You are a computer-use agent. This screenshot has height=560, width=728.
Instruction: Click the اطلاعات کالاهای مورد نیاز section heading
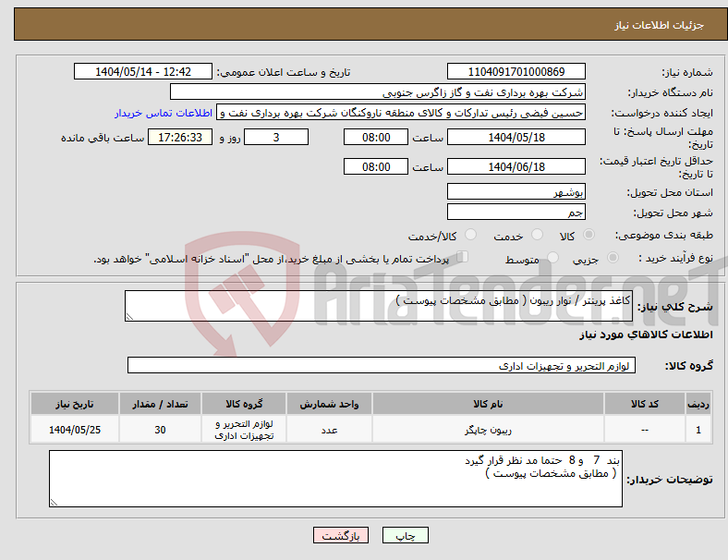click(x=646, y=335)
